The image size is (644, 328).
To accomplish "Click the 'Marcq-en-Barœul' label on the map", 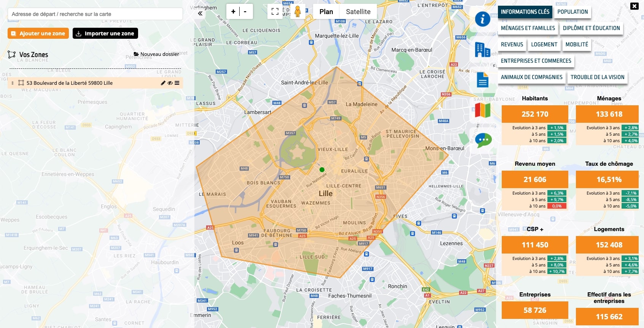I will [412, 50].
